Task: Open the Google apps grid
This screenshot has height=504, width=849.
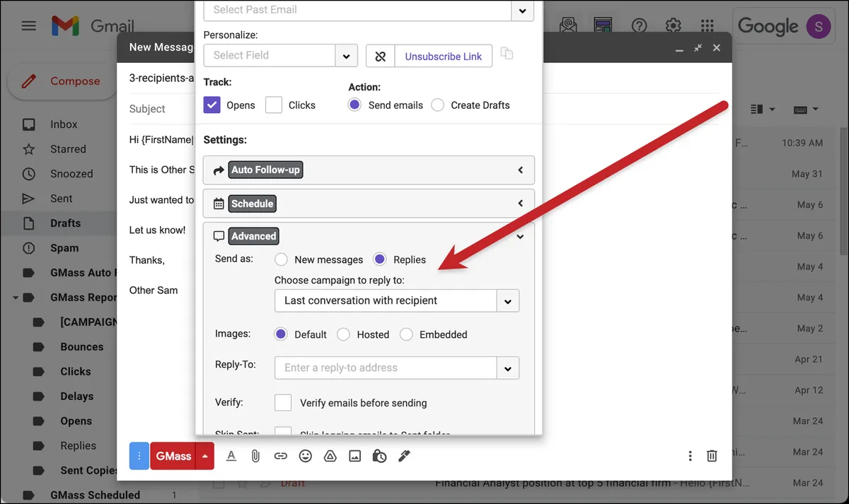Action: pos(707,26)
